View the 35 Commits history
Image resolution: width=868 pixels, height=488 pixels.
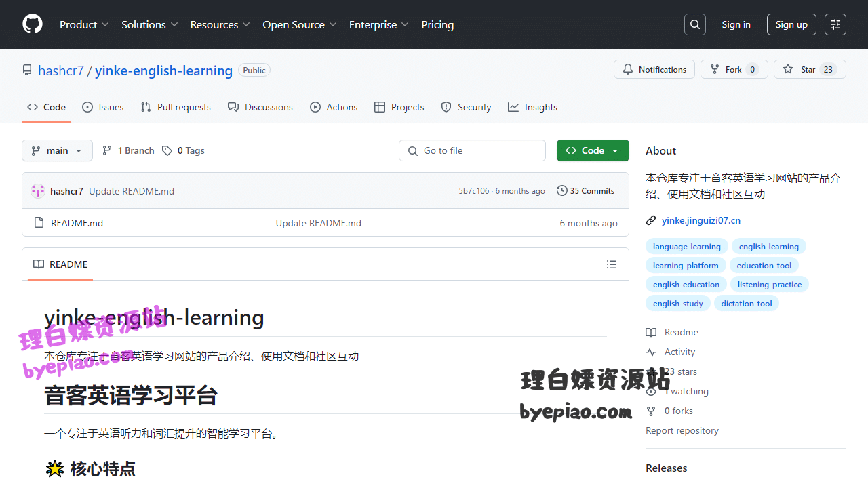pyautogui.click(x=585, y=191)
